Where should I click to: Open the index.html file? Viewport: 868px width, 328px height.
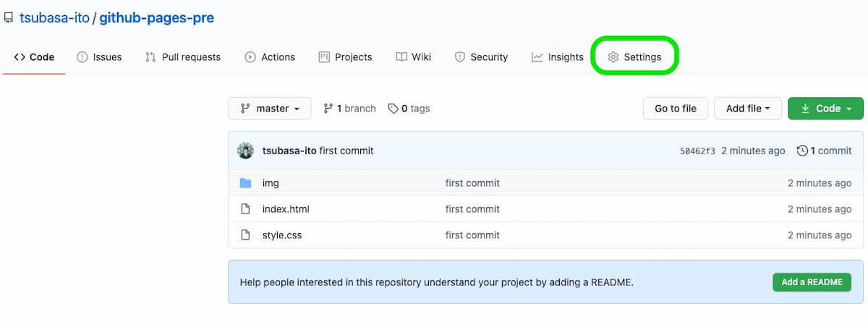[x=286, y=209]
